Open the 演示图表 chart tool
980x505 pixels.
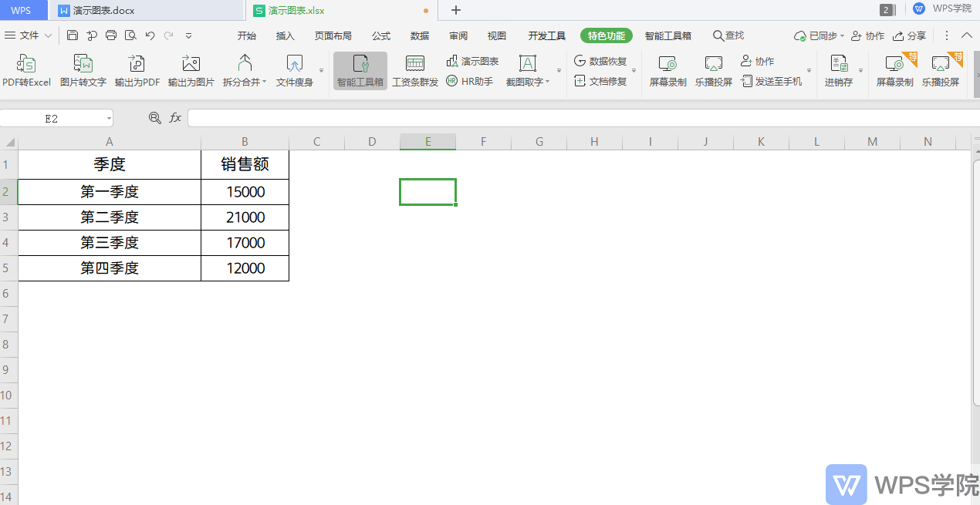click(472, 61)
